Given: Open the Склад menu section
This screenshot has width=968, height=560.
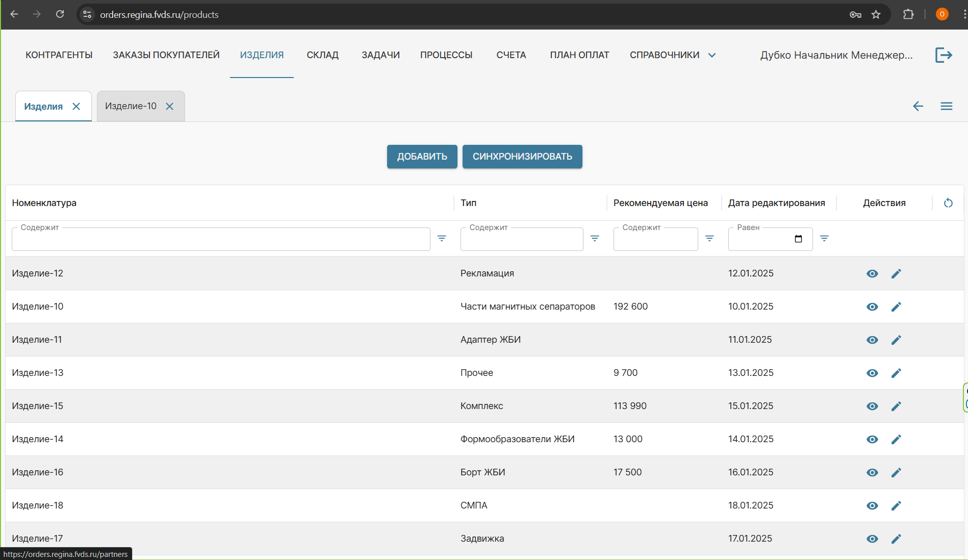Looking at the screenshot, I should pyautogui.click(x=322, y=55).
